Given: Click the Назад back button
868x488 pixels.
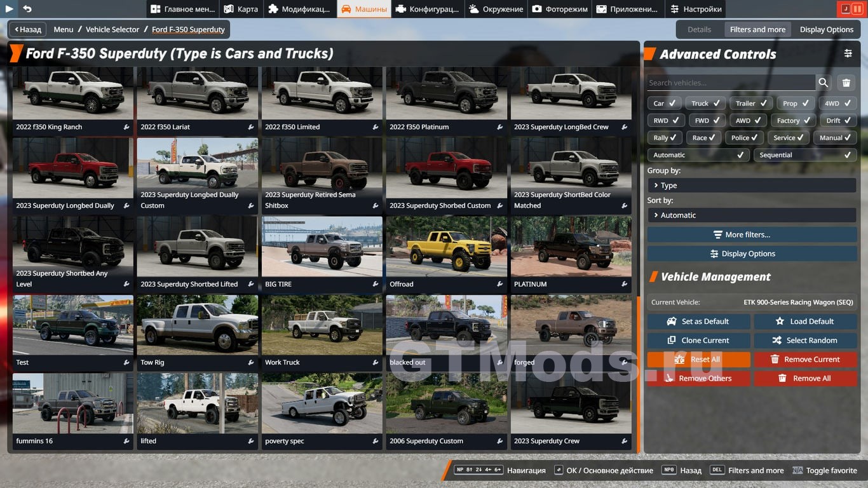Looking at the screenshot, I should [x=27, y=29].
